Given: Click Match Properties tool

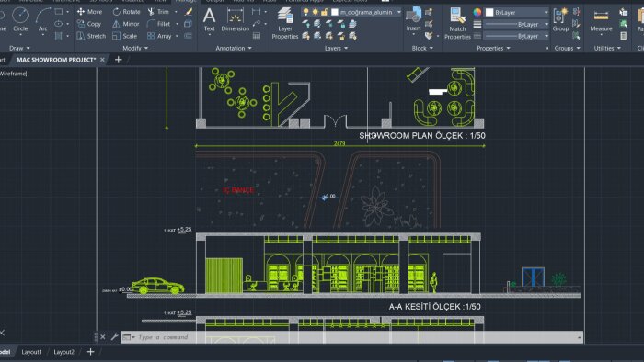Looking at the screenshot, I should point(457,23).
